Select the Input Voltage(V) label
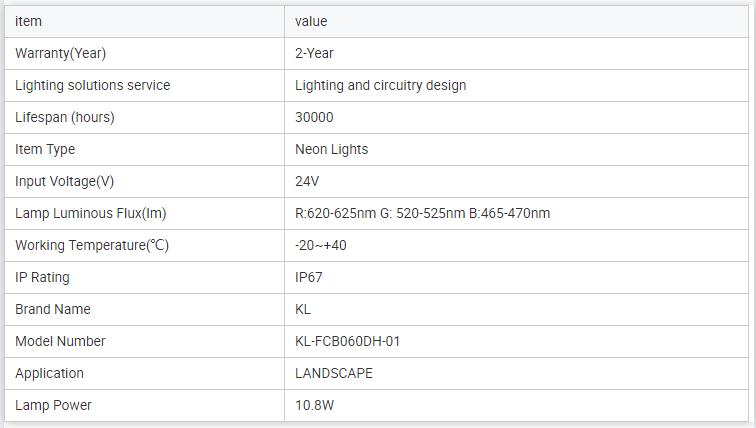The height and width of the screenshot is (428, 756). click(65, 181)
